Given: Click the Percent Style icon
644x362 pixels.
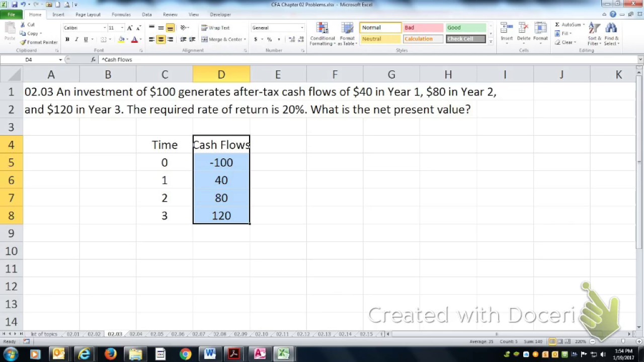Looking at the screenshot, I should (x=269, y=39).
